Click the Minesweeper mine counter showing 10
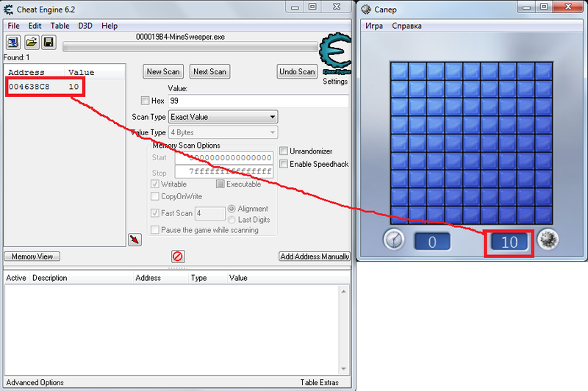Screen dimensions: 588x391 click(509, 243)
